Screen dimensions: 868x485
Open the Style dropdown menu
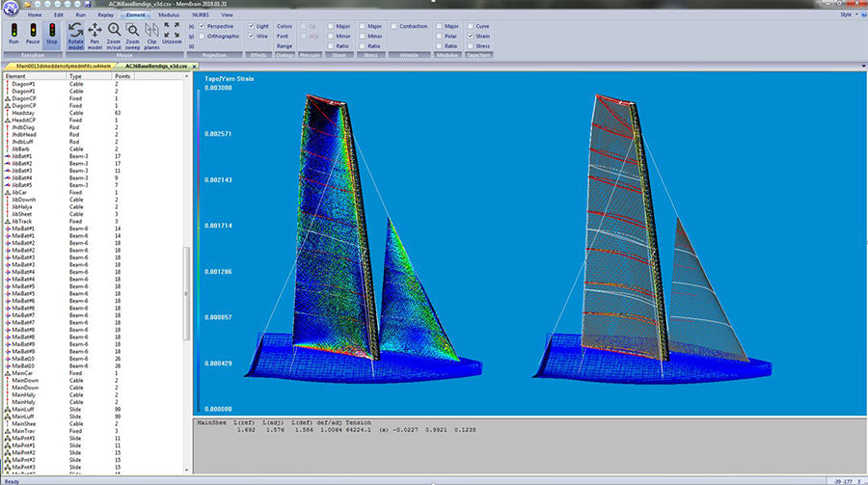[x=846, y=15]
